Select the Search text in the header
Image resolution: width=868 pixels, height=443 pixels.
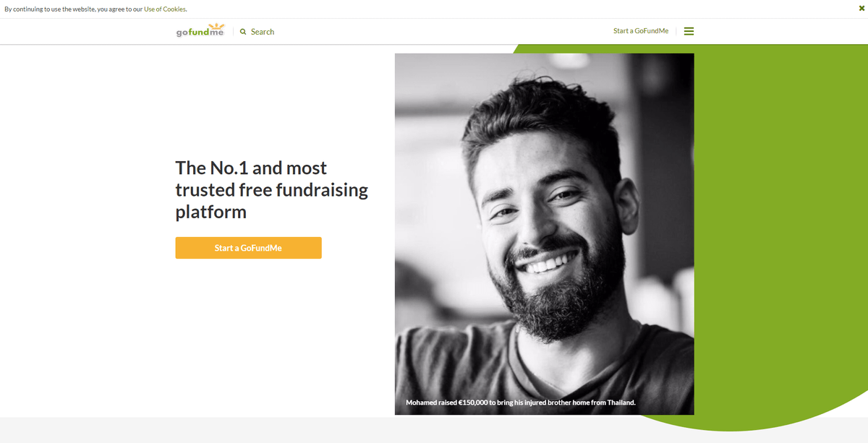pyautogui.click(x=263, y=32)
